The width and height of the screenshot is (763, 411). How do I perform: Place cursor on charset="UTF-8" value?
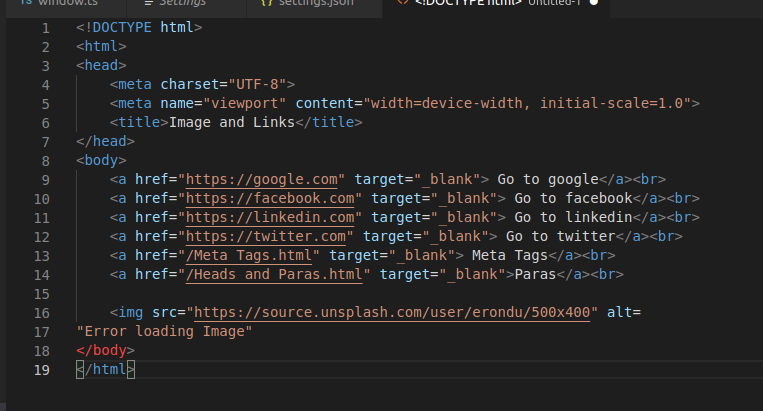click(x=257, y=84)
